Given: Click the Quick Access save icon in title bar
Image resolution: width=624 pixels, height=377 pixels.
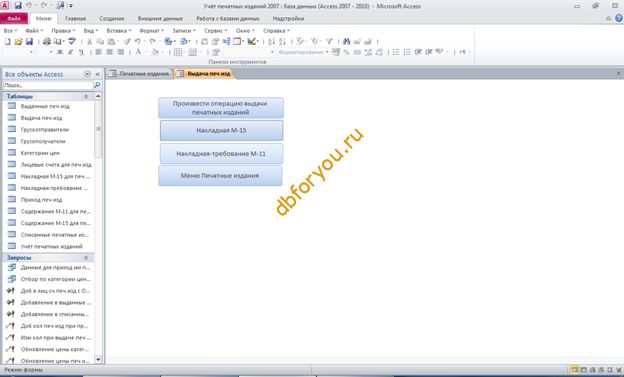Looking at the screenshot, I should tap(18, 6).
